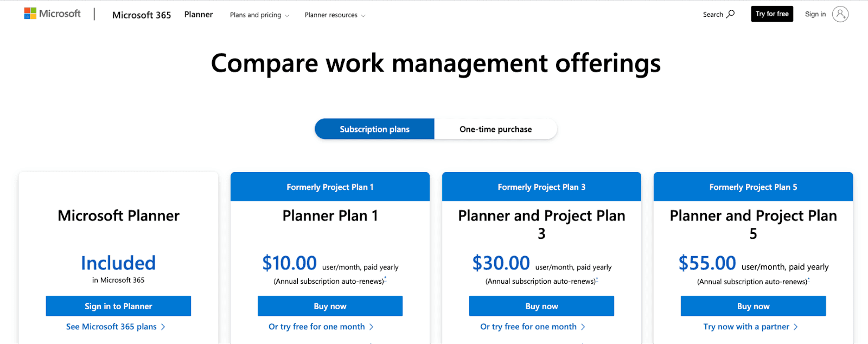Click the Microsoft logo

pos(52,13)
